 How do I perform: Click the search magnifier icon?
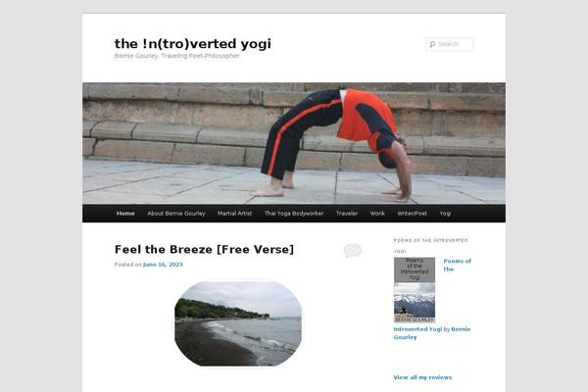pyautogui.click(x=432, y=44)
